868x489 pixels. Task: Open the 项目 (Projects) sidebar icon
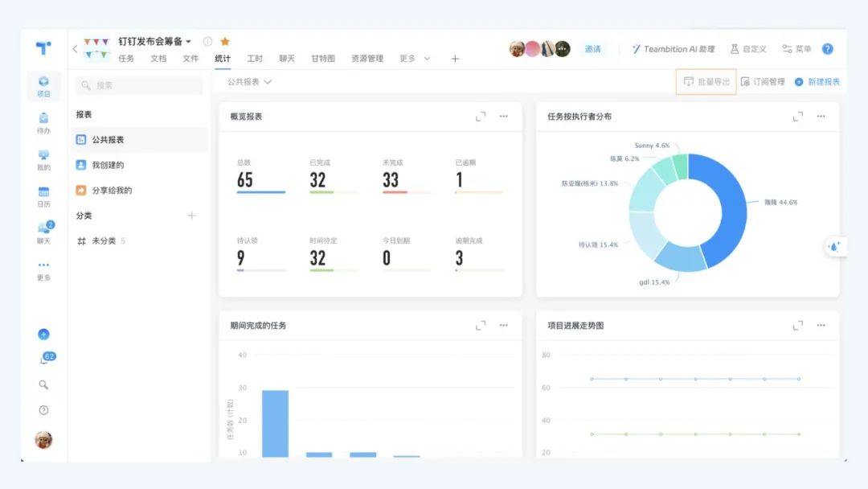(x=43, y=85)
